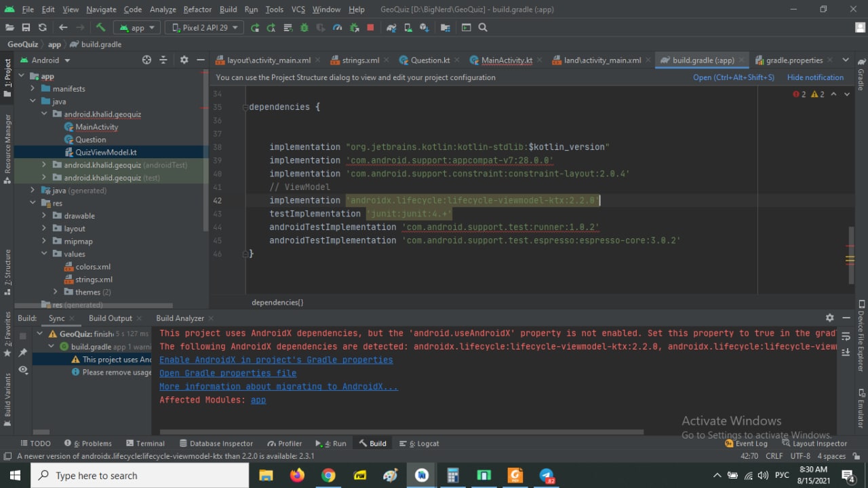This screenshot has height=488, width=868.
Task: Click the Save All floppy disk icon
Action: (x=26, y=28)
